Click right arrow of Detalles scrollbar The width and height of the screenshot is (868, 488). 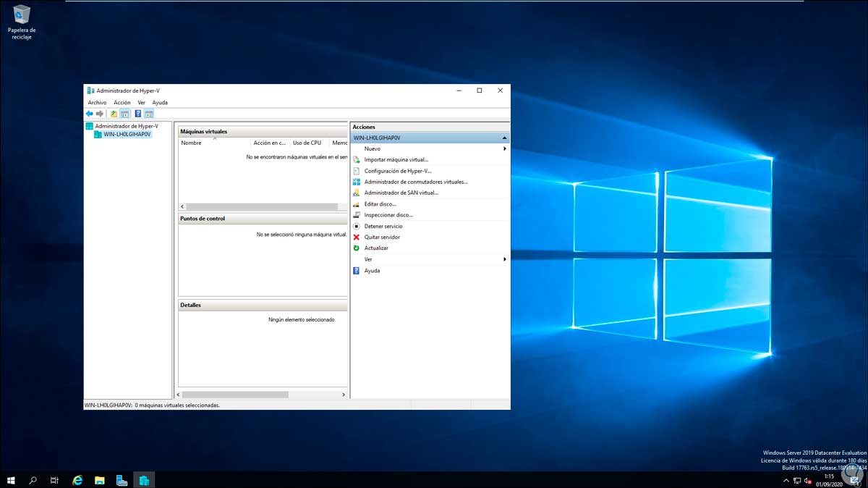[x=344, y=395]
